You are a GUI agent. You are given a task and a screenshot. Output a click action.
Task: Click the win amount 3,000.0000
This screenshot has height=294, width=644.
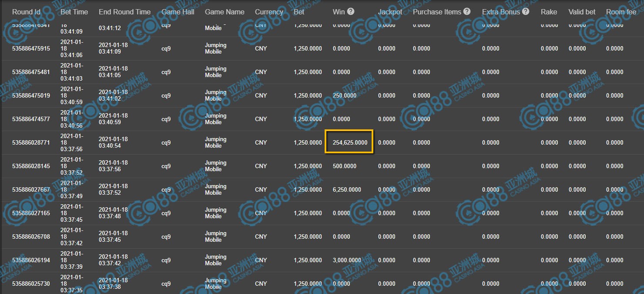click(x=347, y=260)
